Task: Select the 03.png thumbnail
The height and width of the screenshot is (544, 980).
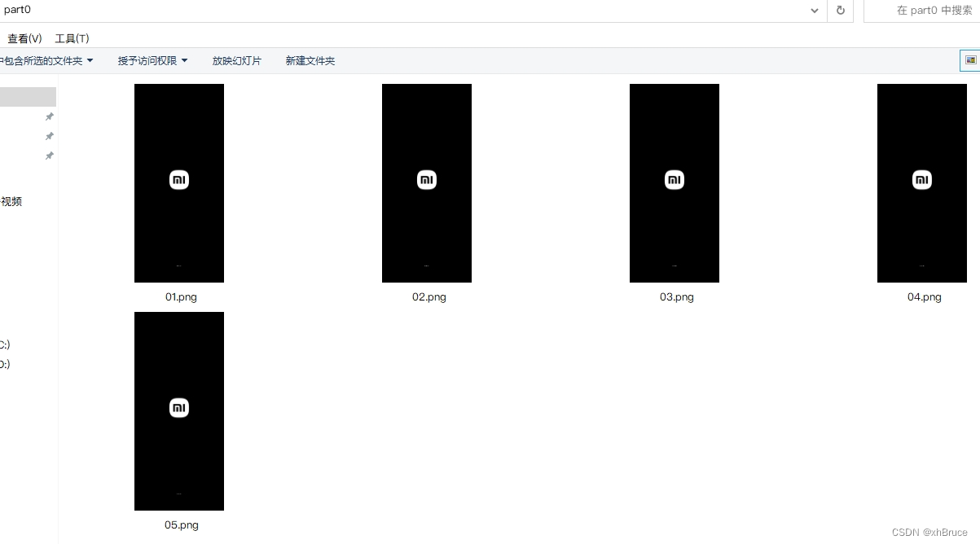Action: tap(675, 183)
